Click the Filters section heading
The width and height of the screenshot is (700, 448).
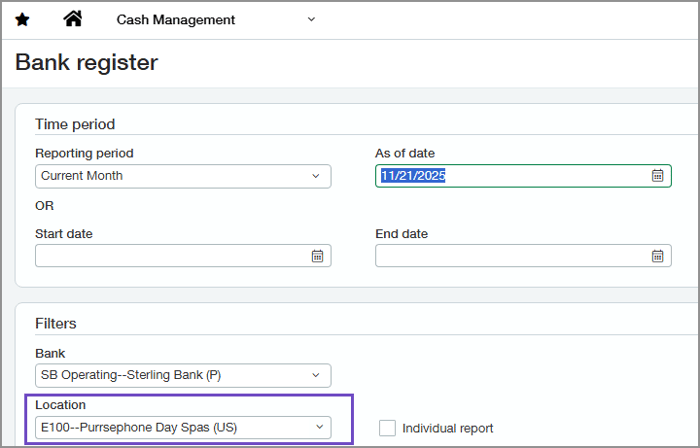tap(56, 324)
